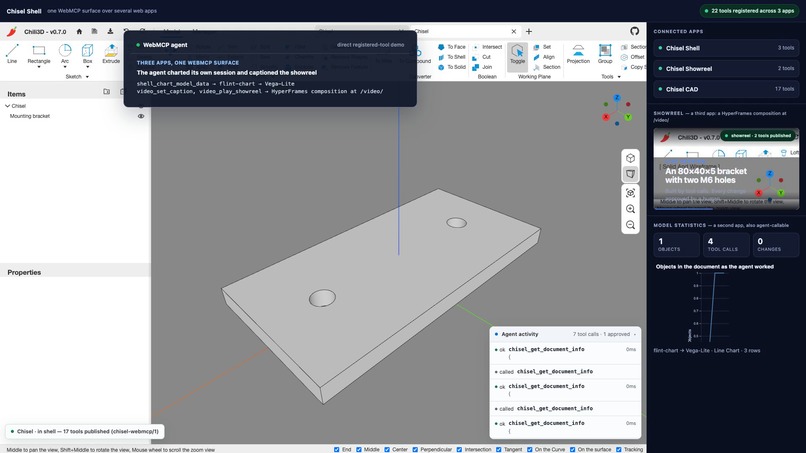The height and width of the screenshot is (453, 806).
Task: Expand the Tools group dropdown
Action: click(x=619, y=77)
